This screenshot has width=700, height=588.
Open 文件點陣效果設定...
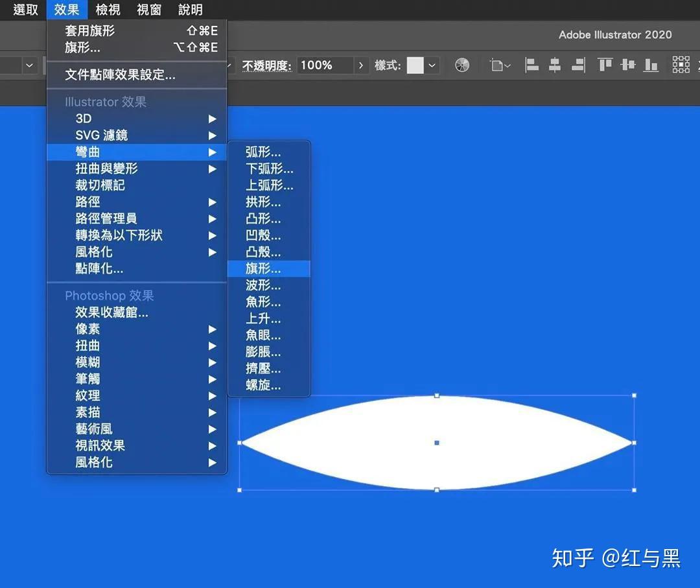(137, 75)
